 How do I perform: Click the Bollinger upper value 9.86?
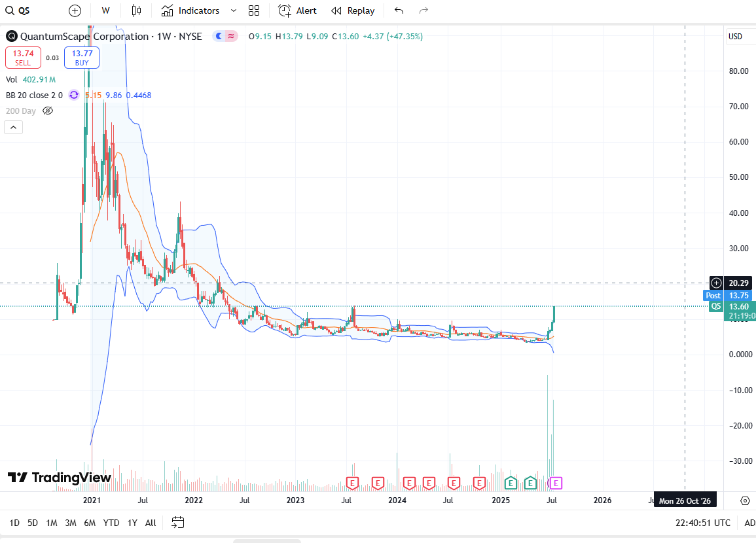(114, 95)
